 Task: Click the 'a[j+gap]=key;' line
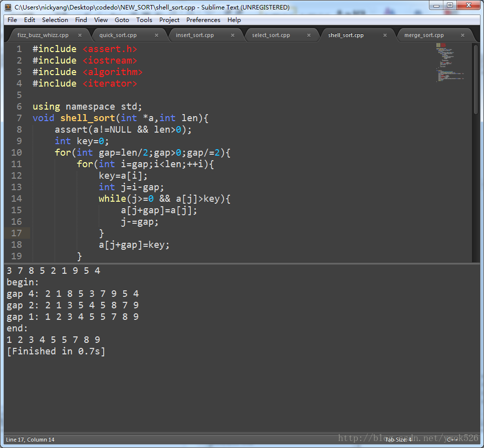pyautogui.click(x=134, y=245)
